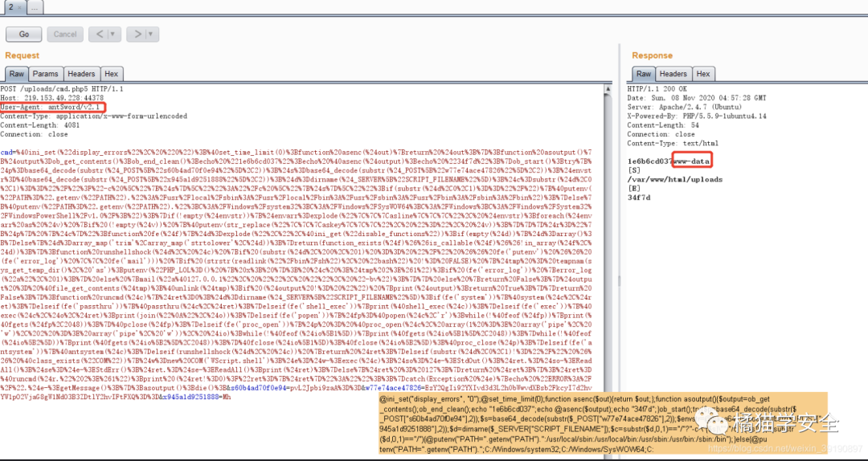Click the Request pane scrollbar up arrow
This screenshot has height=461, width=868.
click(609, 88)
